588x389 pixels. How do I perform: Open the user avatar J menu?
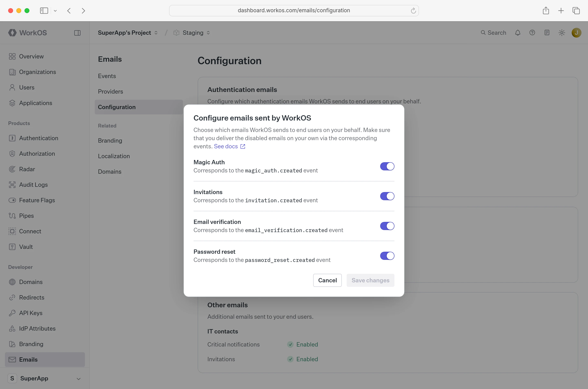pyautogui.click(x=576, y=33)
